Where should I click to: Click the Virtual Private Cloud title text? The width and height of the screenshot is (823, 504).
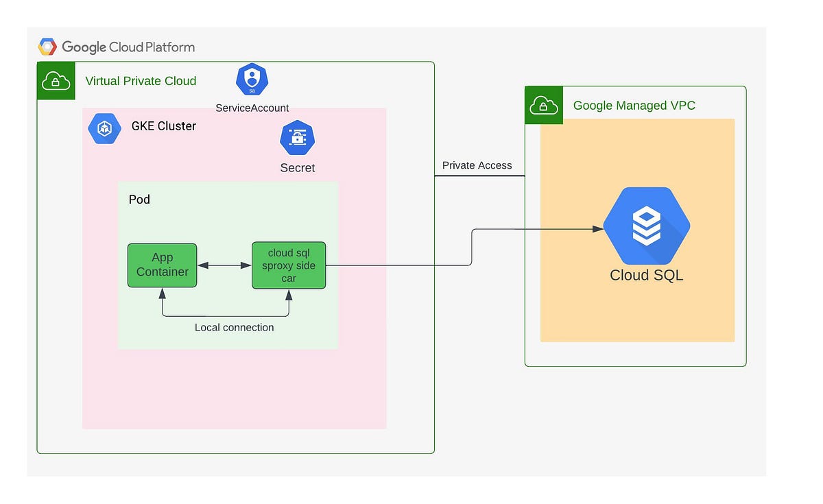(x=141, y=81)
